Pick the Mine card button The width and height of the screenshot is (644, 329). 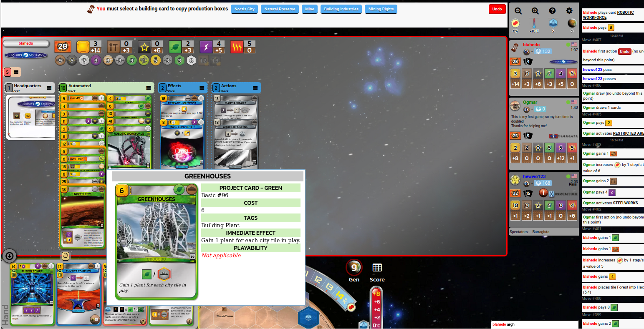coord(310,9)
